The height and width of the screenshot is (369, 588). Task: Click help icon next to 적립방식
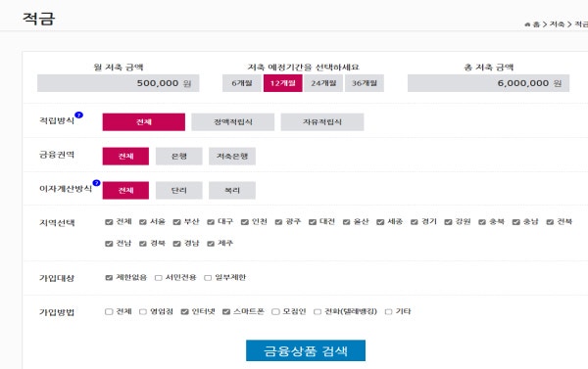coord(78,115)
